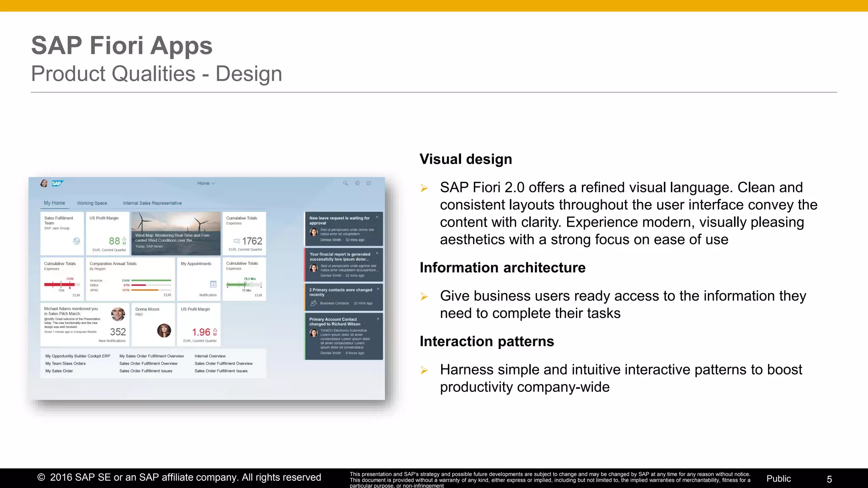Click up-arrow trend icon beside 1.96 value

(x=215, y=330)
